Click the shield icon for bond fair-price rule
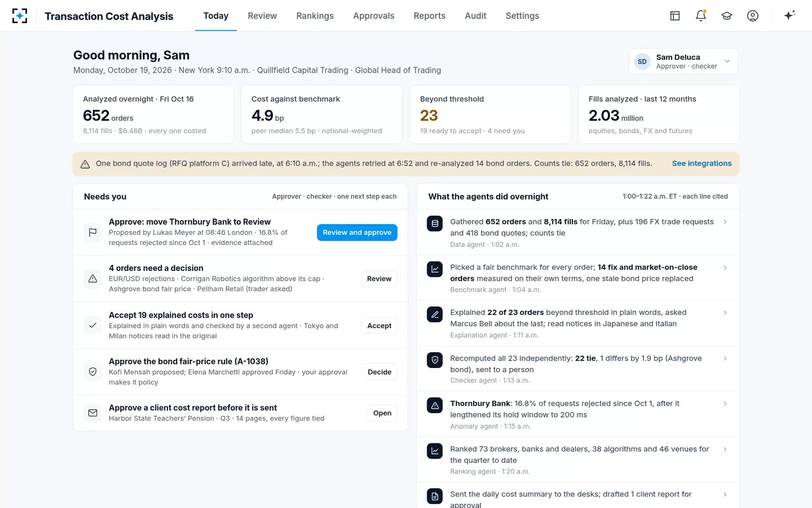The width and height of the screenshot is (812, 508). pos(93,371)
